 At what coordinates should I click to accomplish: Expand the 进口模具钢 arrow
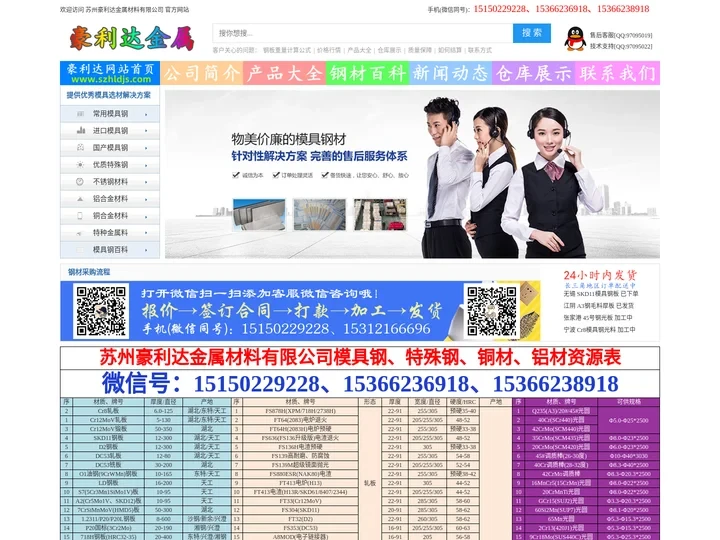tap(146, 131)
